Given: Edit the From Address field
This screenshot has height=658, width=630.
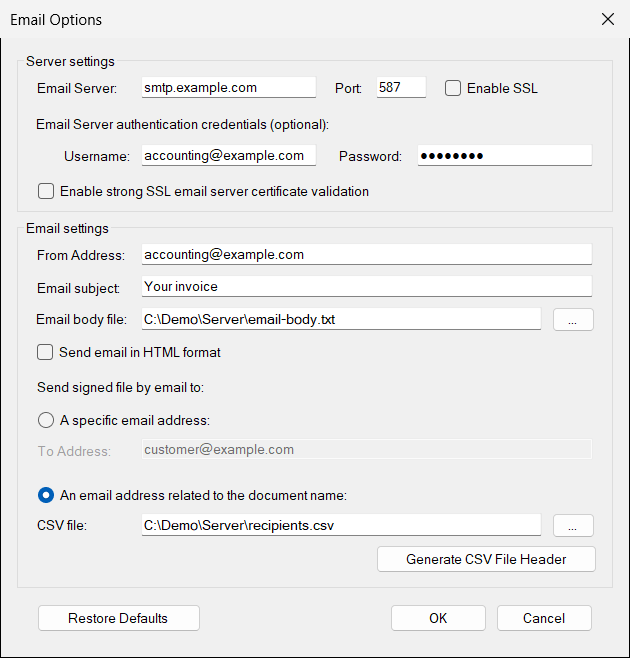Looking at the screenshot, I should [x=367, y=254].
